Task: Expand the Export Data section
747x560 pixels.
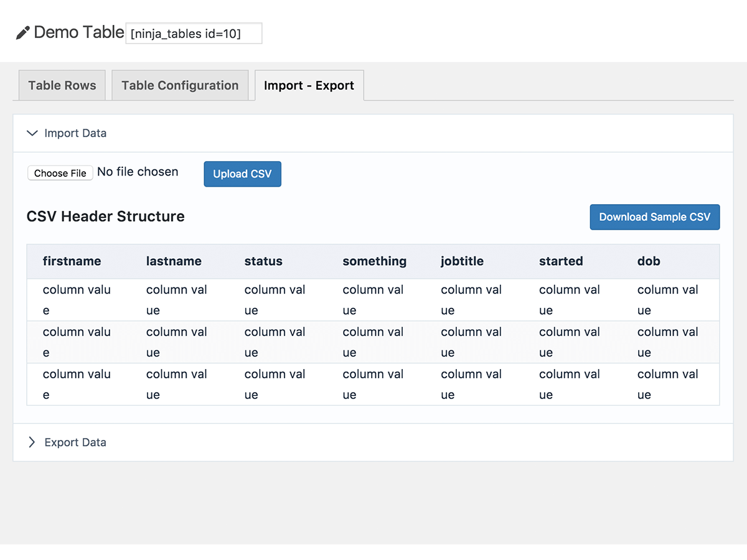Action: (x=75, y=442)
